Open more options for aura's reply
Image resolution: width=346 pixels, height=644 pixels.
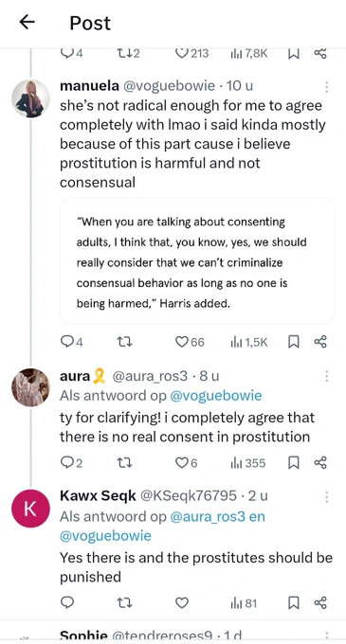tap(326, 376)
